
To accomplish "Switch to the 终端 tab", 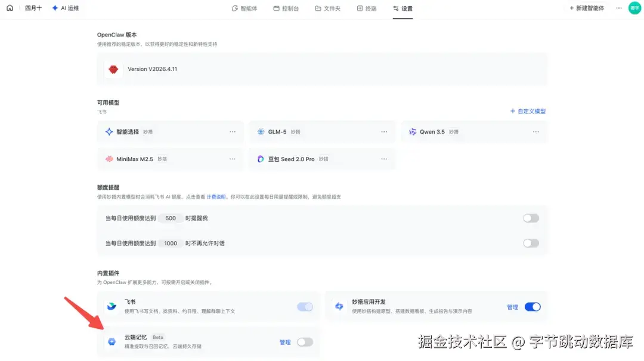I will pos(367,8).
